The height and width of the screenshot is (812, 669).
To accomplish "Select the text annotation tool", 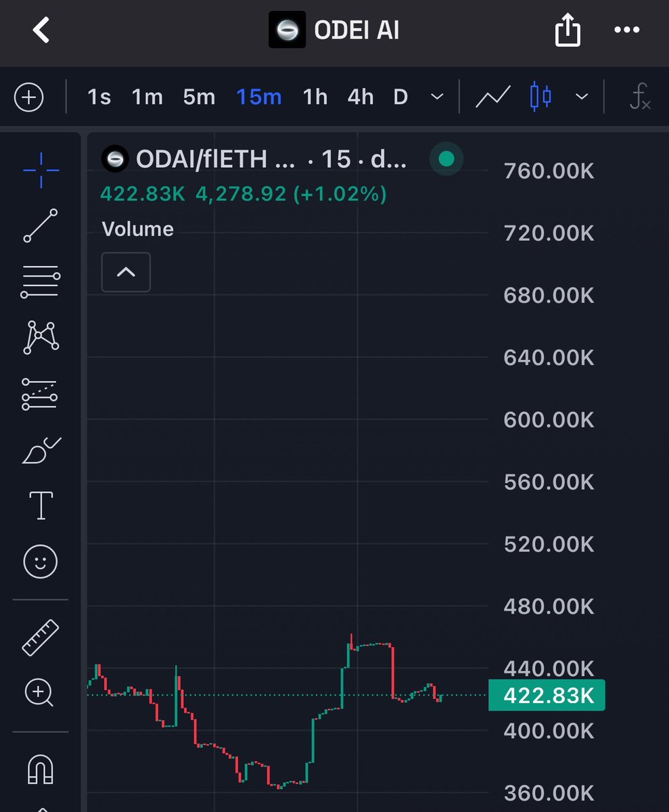I will pos(41,505).
